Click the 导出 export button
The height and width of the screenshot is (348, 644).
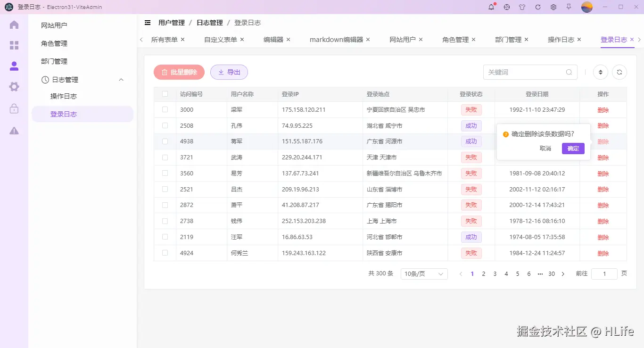pyautogui.click(x=229, y=72)
